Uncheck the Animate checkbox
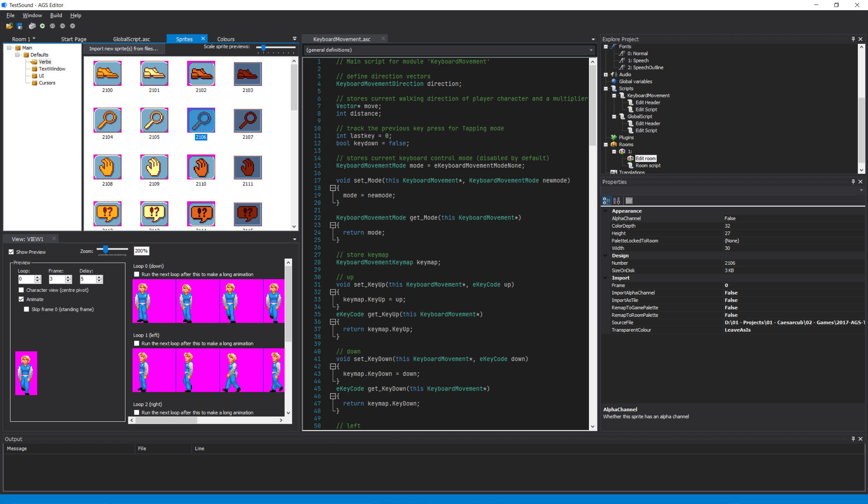Image resolution: width=868 pixels, height=504 pixels. (21, 299)
